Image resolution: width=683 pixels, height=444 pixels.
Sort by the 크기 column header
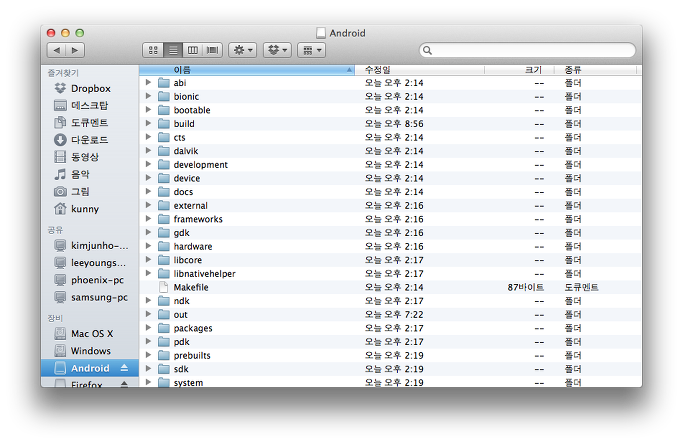click(x=520, y=70)
